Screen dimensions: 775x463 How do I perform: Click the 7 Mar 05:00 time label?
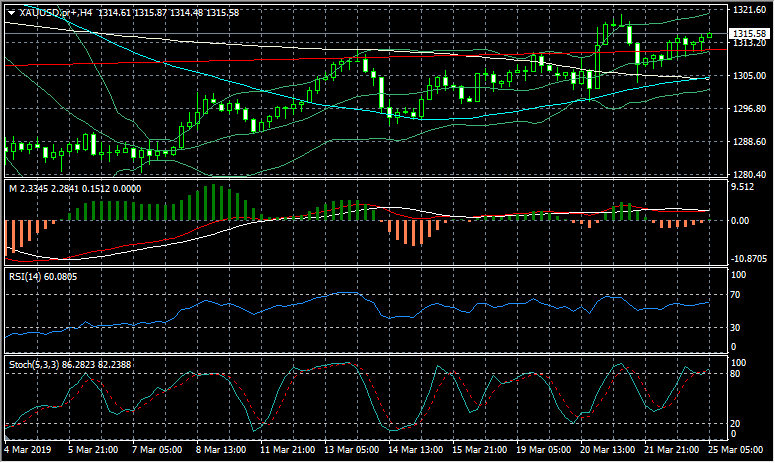pyautogui.click(x=157, y=450)
